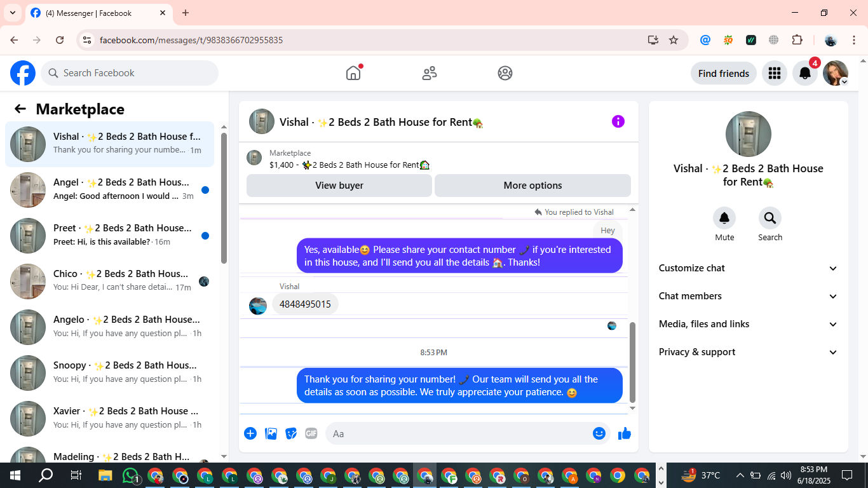Image resolution: width=868 pixels, height=488 pixels.
Task: Open Vishal's conversation header name
Action: point(381,122)
